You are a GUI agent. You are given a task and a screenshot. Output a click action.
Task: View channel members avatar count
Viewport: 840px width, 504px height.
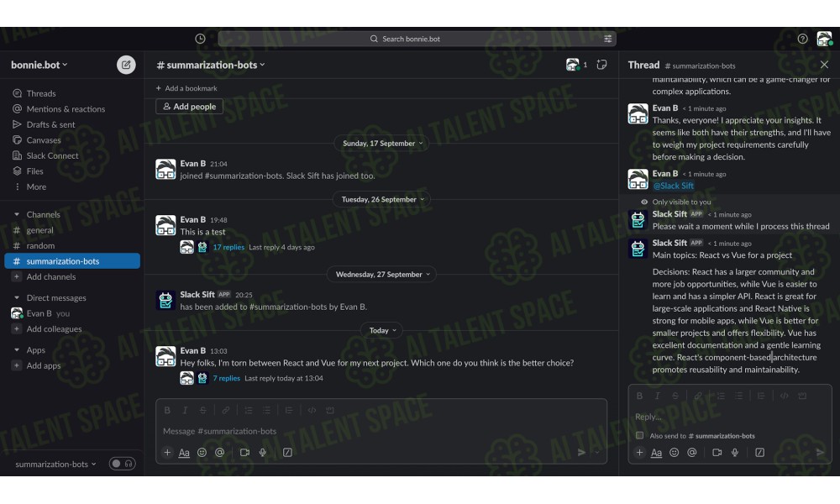click(576, 65)
